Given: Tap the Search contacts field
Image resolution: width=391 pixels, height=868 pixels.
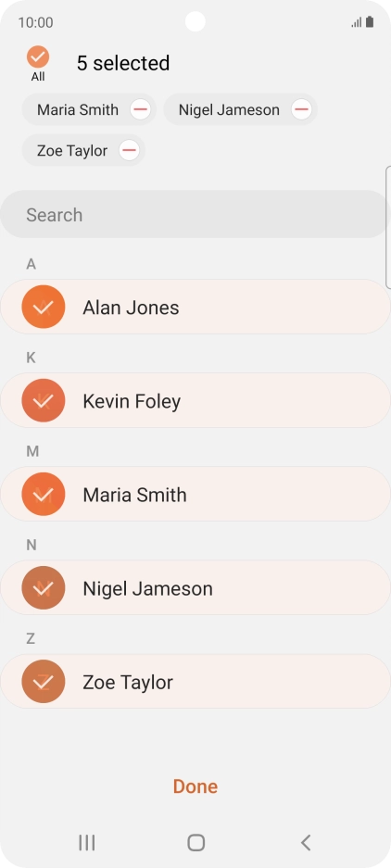Looking at the screenshot, I should 194,214.
